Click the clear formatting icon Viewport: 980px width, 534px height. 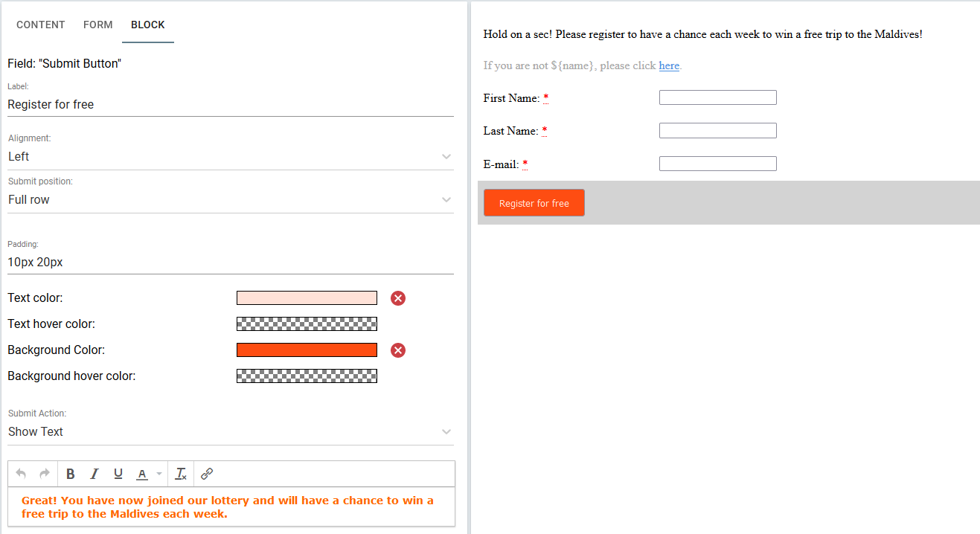pos(181,474)
